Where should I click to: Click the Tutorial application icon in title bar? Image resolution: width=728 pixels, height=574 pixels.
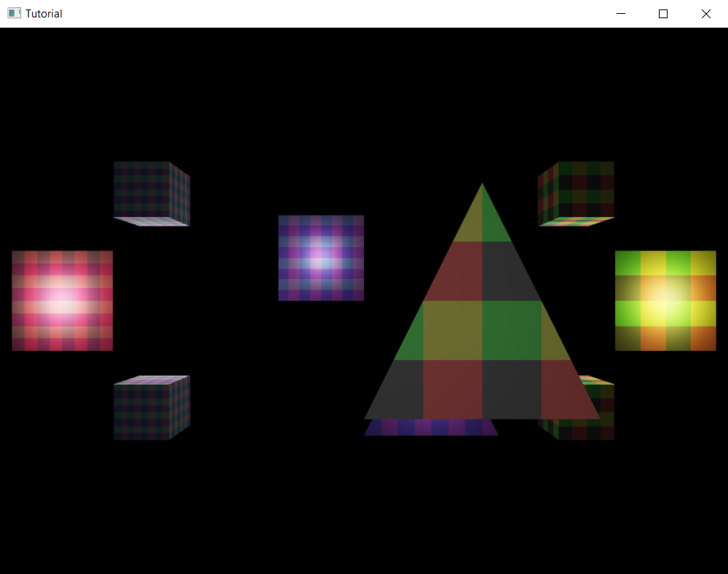13,13
